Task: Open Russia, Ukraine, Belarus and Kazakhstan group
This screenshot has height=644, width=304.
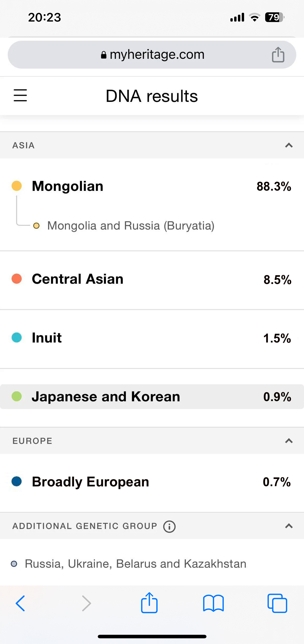Action: [129, 564]
